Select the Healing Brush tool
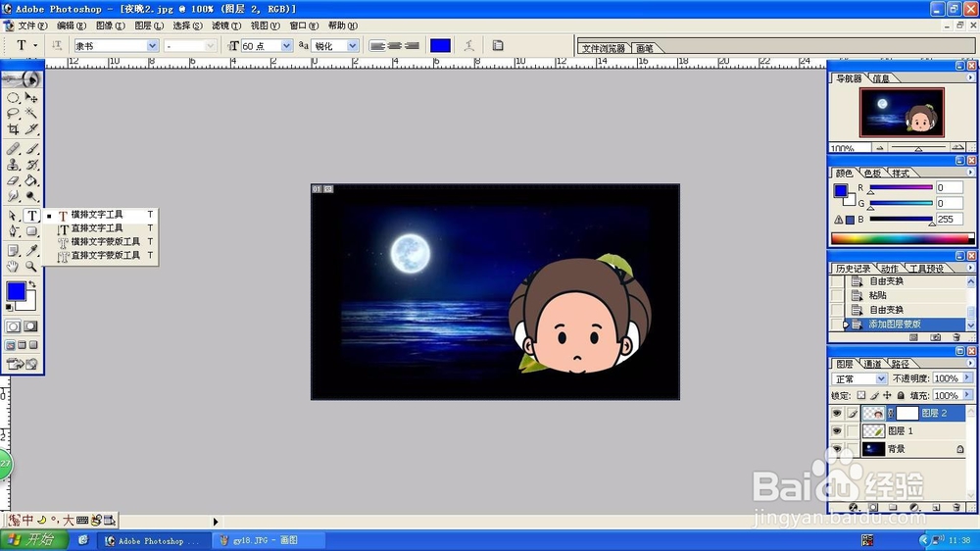980x551 pixels. 13,149
